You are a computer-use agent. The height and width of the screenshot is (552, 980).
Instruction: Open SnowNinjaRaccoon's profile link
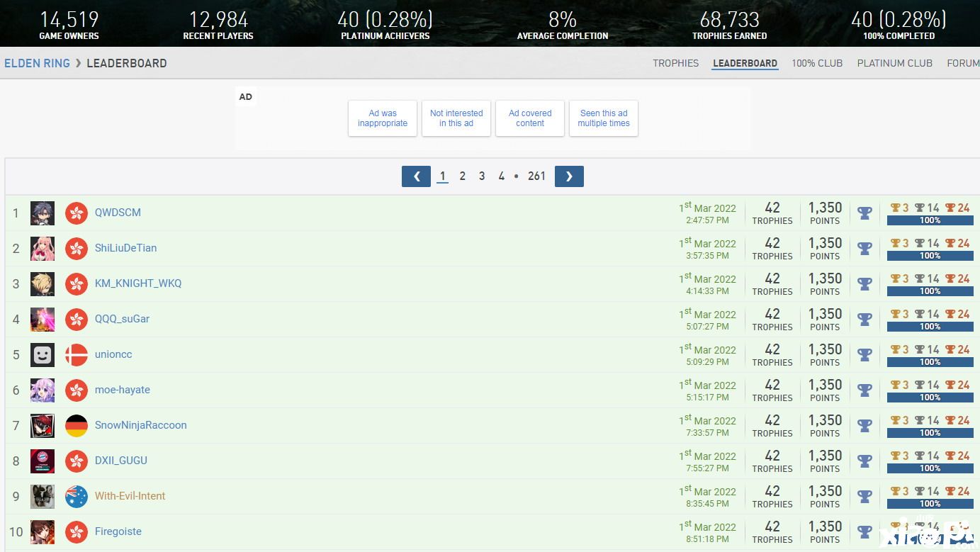coord(141,425)
